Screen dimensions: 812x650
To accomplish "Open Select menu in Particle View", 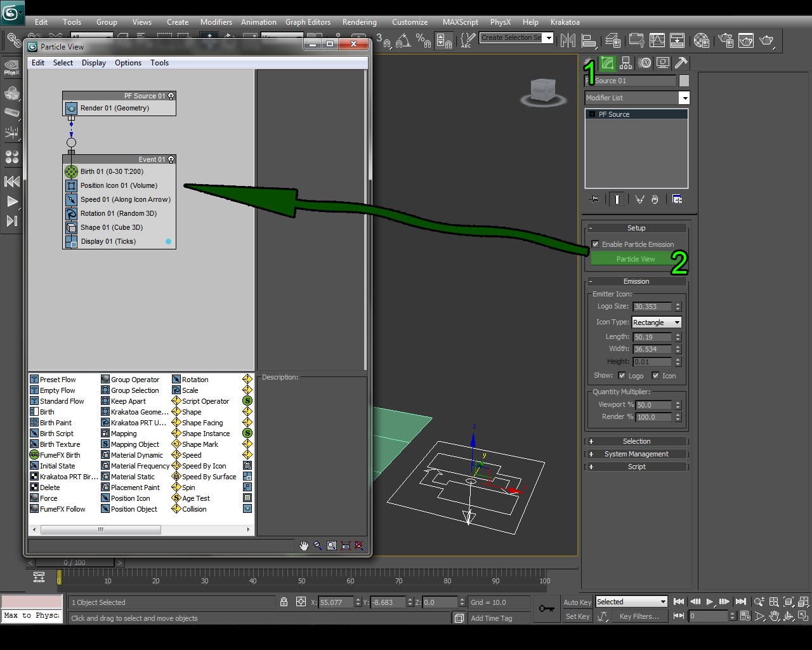I will click(63, 63).
